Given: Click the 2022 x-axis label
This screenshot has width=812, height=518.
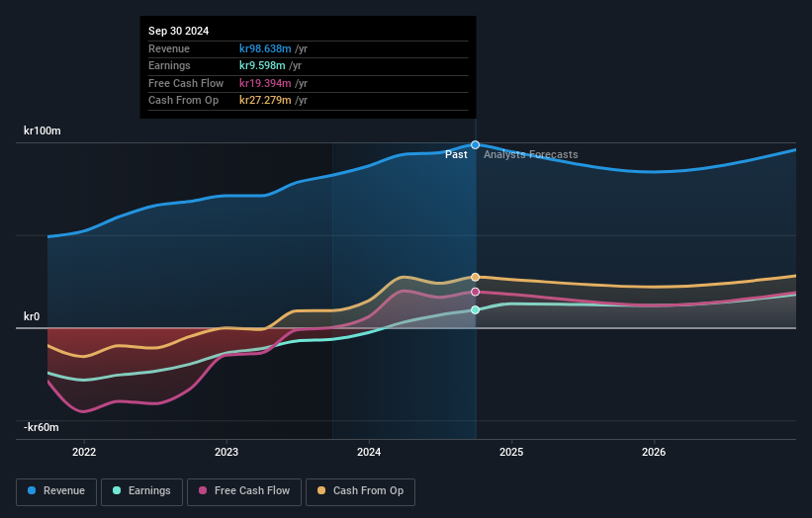Looking at the screenshot, I should (x=84, y=452).
